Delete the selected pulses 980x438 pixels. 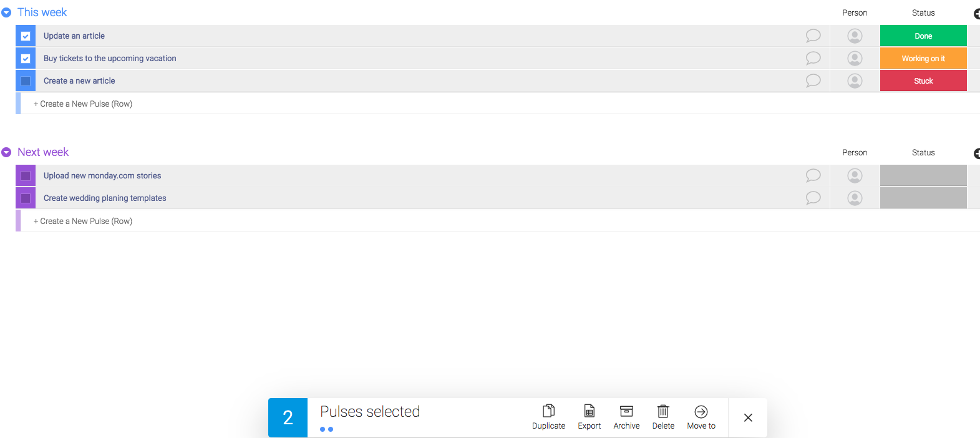pyautogui.click(x=663, y=417)
